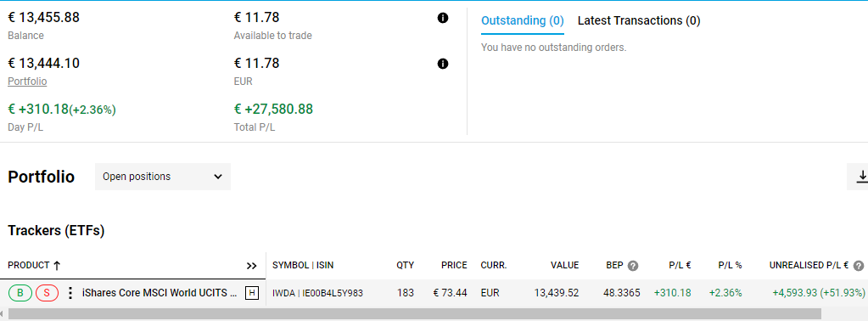The image size is (868, 321).
Task: Click info icon beside EUR balance
Action: (x=442, y=64)
